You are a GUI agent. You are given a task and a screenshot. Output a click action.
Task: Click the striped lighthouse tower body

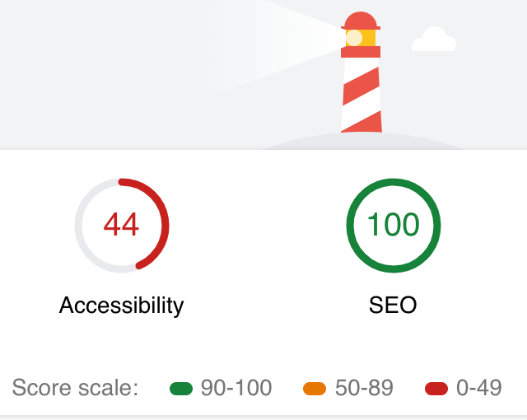tap(361, 95)
